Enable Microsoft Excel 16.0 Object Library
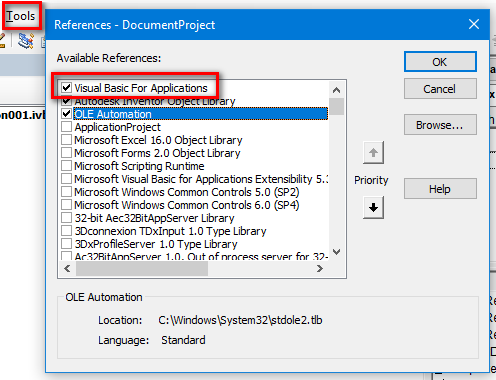 [x=66, y=140]
